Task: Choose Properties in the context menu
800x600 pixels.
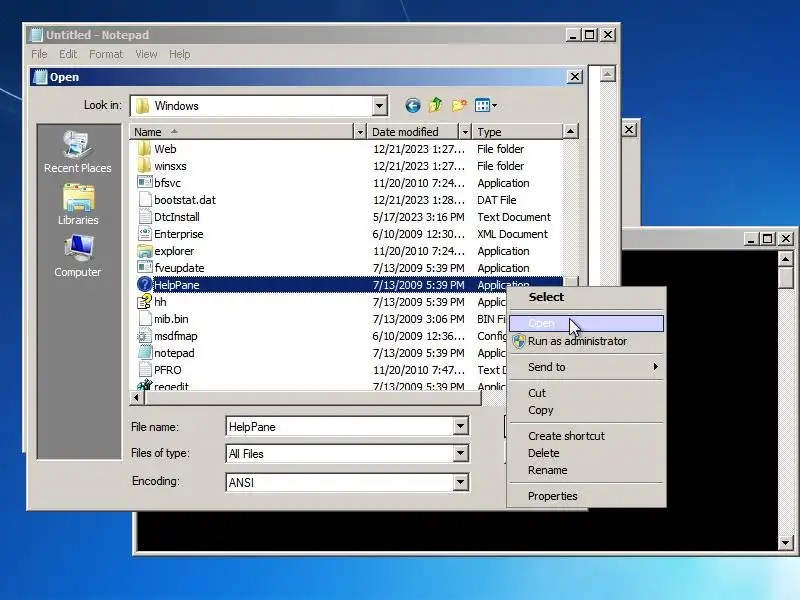Action: (587, 496)
